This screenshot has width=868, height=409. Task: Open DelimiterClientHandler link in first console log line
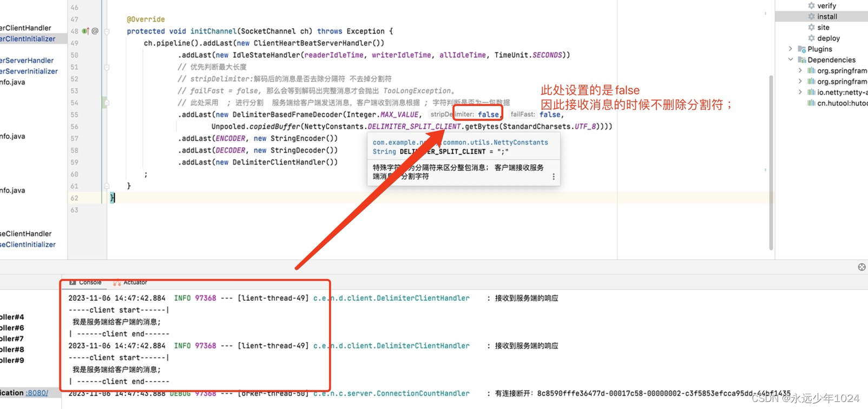tap(391, 298)
